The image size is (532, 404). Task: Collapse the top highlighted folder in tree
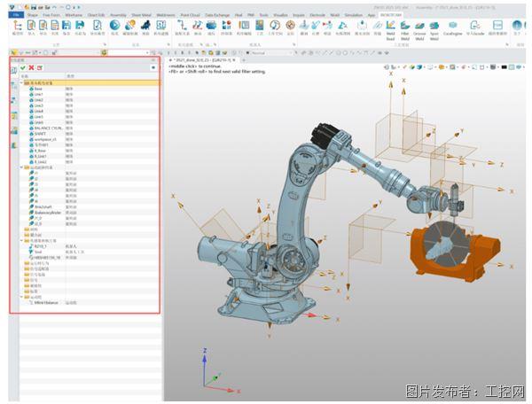(x=21, y=82)
